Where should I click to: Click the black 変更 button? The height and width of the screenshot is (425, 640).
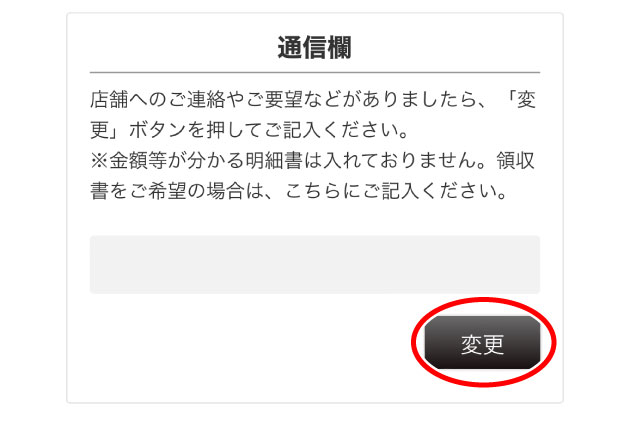482,342
